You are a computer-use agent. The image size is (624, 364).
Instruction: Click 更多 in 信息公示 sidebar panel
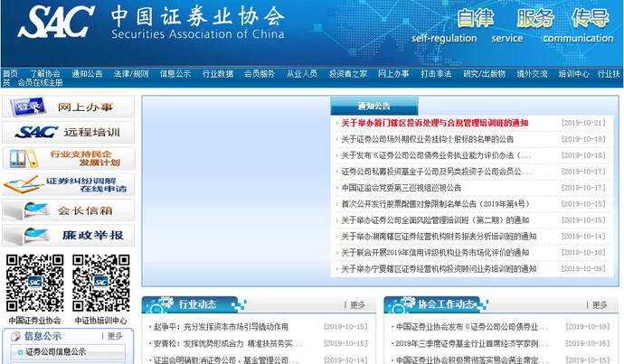tap(115, 336)
